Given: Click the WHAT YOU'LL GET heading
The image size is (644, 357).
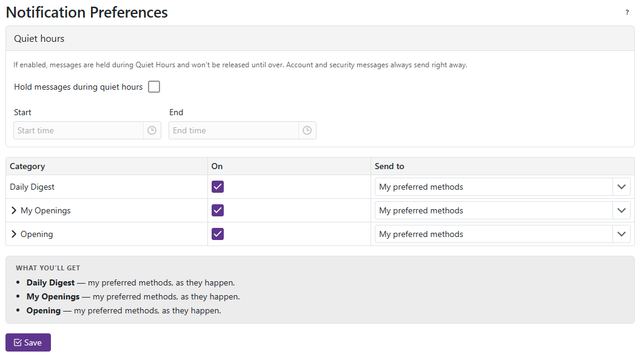Looking at the screenshot, I should [x=48, y=268].
